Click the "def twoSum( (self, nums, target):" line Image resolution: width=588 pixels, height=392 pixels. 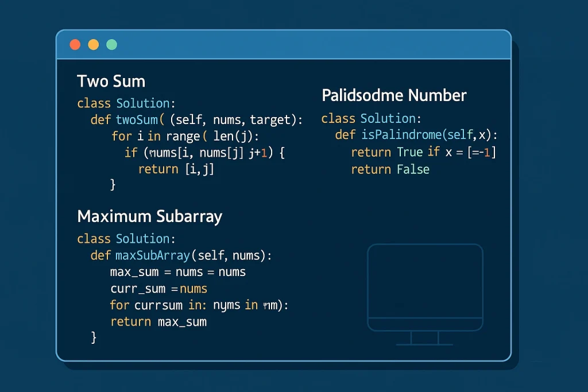pos(196,120)
